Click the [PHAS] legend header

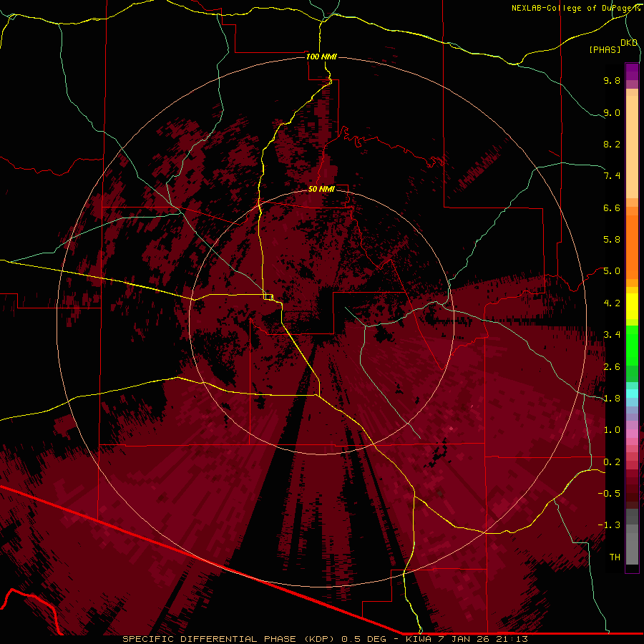point(605,49)
